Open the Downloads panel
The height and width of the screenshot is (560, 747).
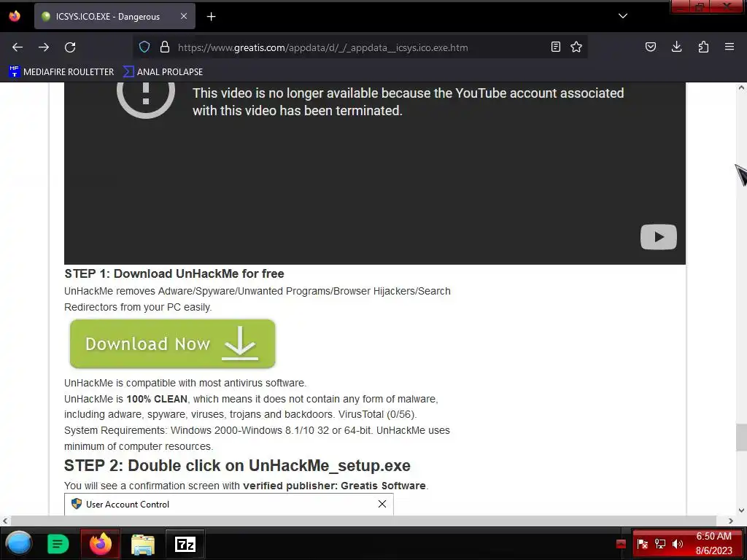tap(676, 47)
